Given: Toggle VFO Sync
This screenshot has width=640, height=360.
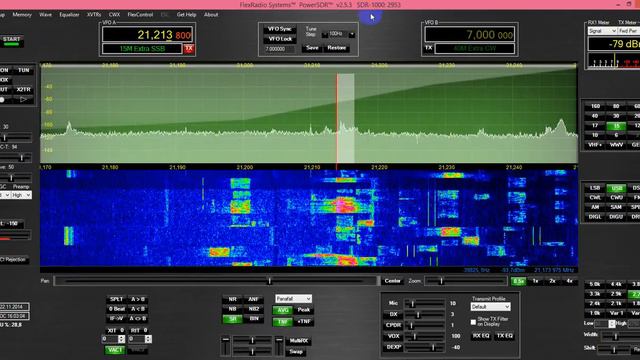Looking at the screenshot, I should click(280, 29).
